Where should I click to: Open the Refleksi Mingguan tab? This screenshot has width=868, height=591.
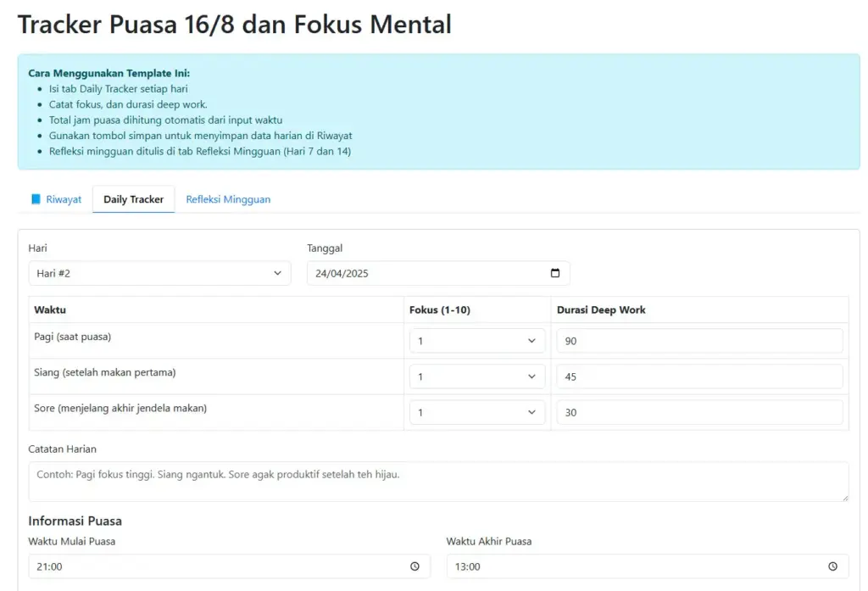228,199
